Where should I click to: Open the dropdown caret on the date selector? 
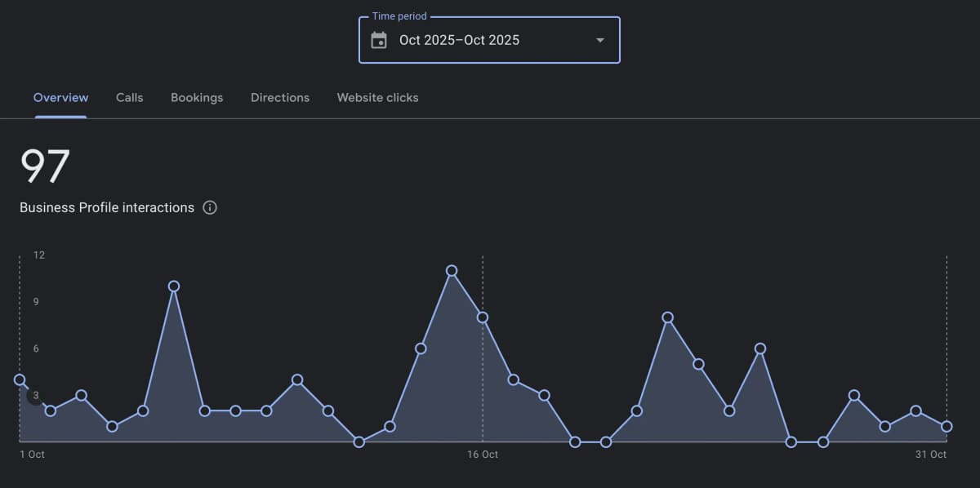tap(599, 39)
